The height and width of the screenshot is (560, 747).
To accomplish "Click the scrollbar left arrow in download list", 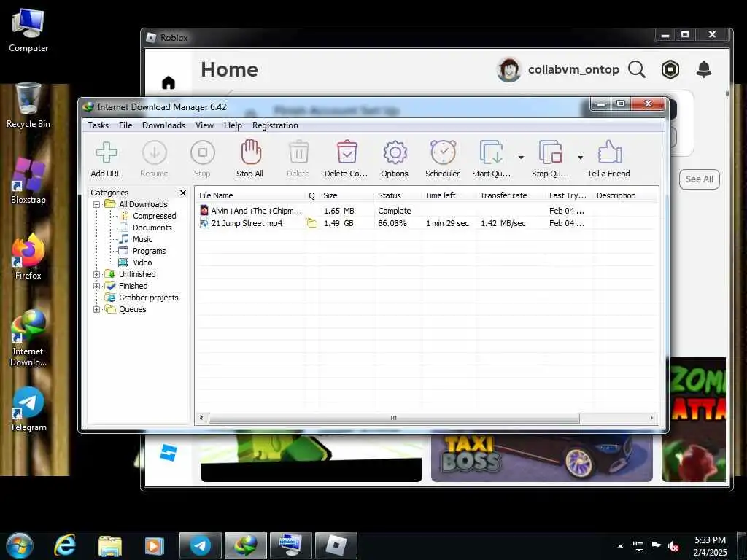I will (x=201, y=418).
